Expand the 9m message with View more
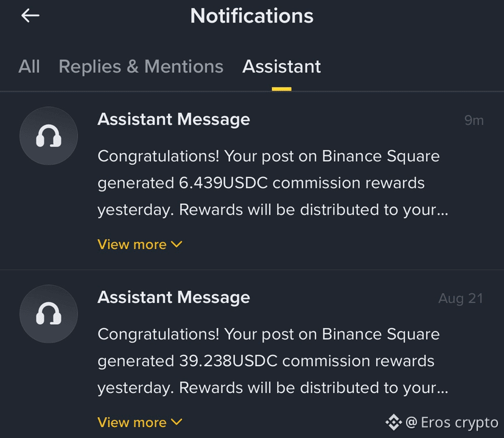The height and width of the screenshot is (438, 504). click(x=140, y=245)
